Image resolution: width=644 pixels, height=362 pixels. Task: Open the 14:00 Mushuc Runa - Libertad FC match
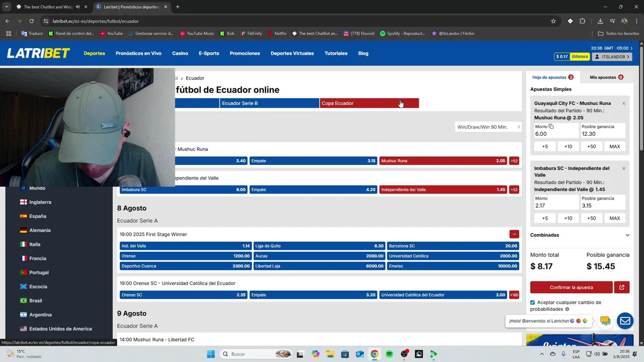pos(157,340)
